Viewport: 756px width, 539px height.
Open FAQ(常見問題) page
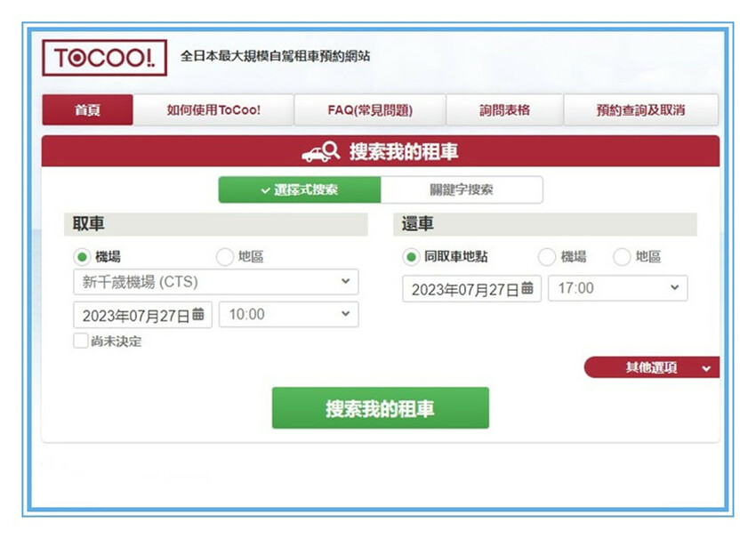point(370,110)
